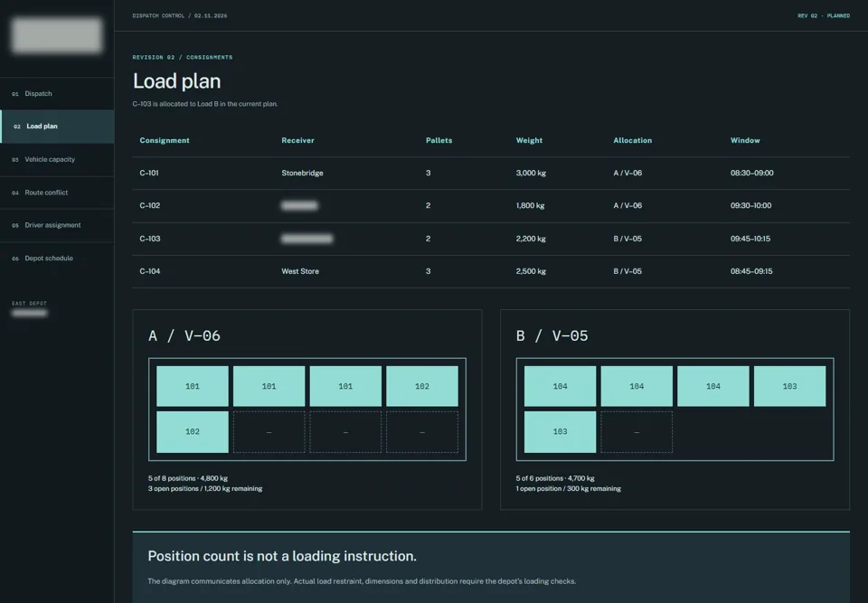
Task: Click the DISPATCH CONTROL / 02.11.2026 breadcrumb
Action: pyautogui.click(x=180, y=16)
